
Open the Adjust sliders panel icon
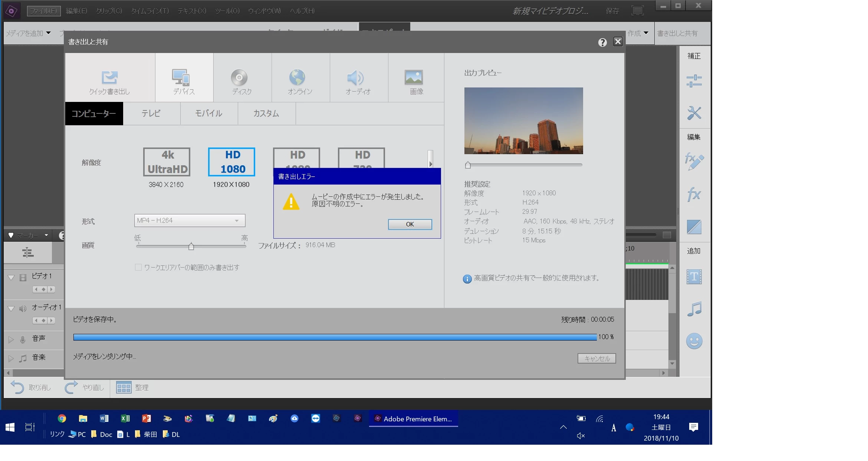pos(694,81)
